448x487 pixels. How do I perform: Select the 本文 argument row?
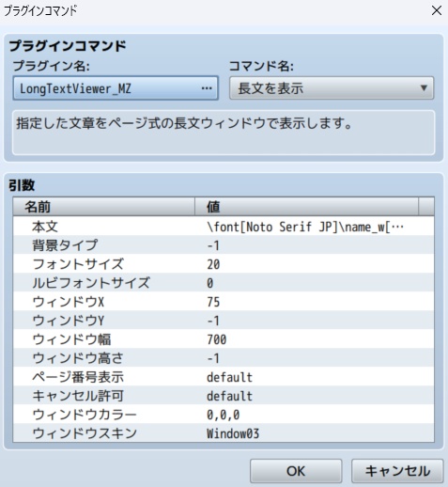pyautogui.click(x=224, y=227)
